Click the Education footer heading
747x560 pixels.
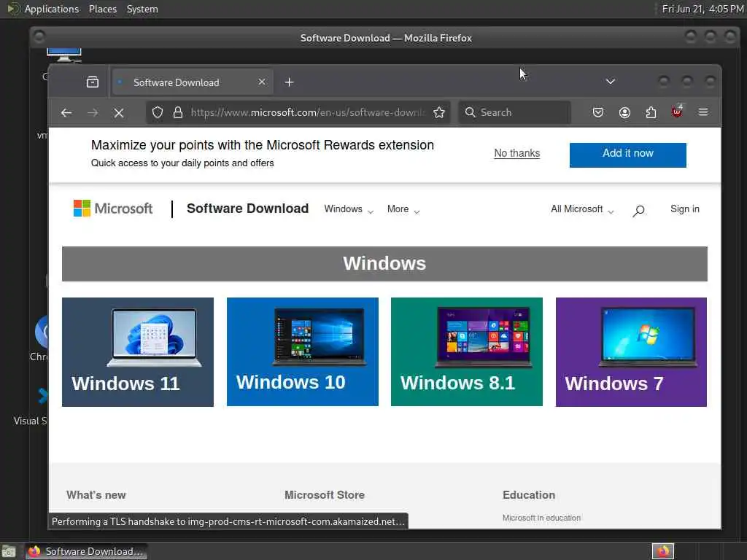(x=529, y=495)
